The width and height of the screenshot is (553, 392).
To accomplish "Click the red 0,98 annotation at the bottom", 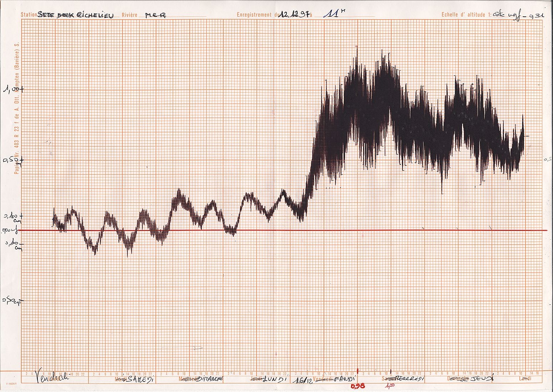I will point(358,387).
